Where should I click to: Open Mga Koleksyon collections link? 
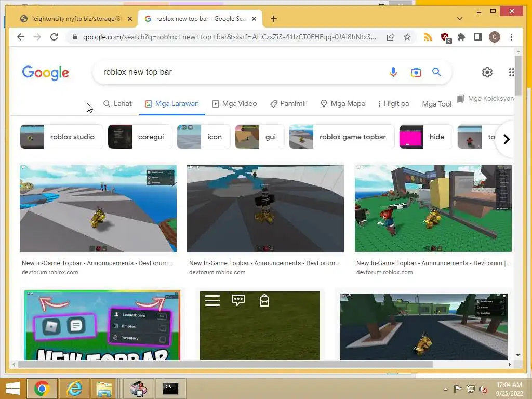click(485, 99)
